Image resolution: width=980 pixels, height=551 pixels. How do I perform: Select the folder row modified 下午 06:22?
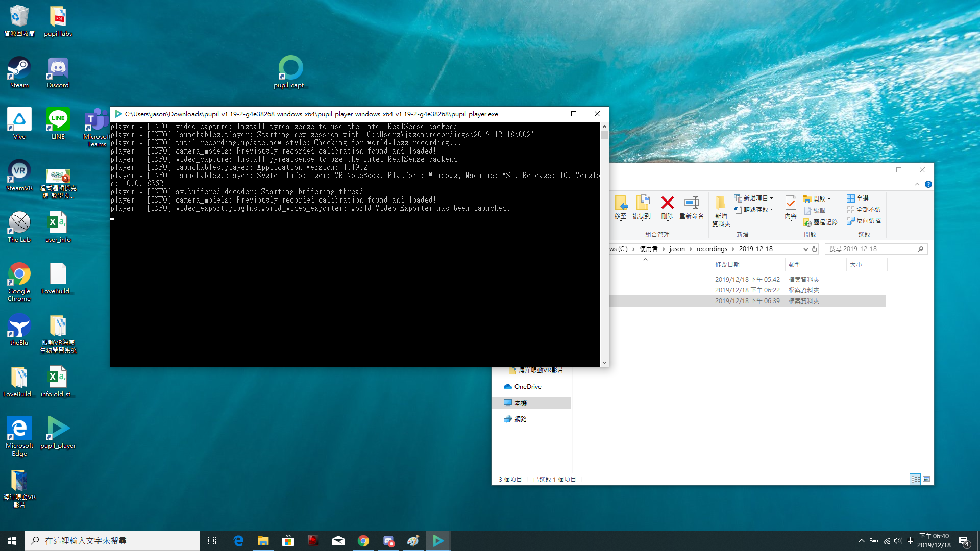click(x=747, y=290)
